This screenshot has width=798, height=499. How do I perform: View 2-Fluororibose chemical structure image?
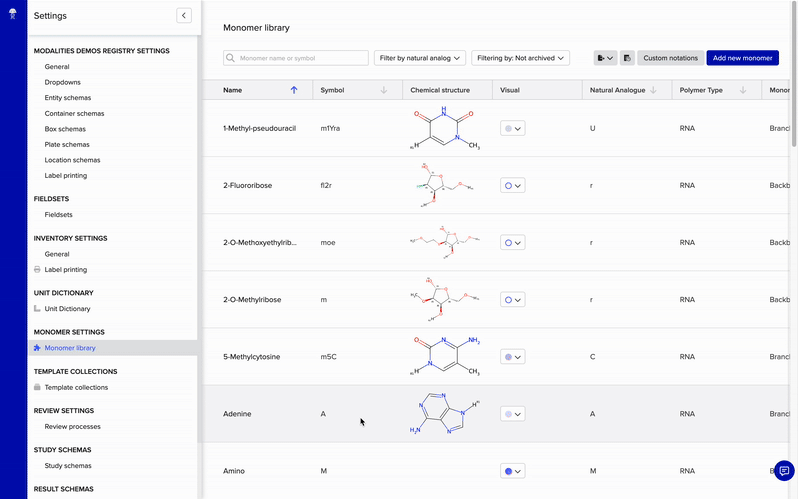443,185
